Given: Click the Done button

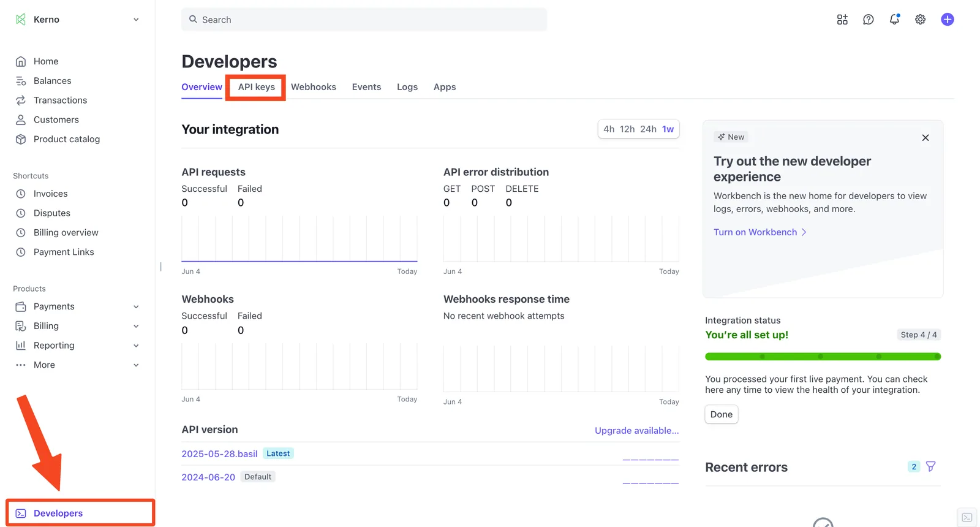Looking at the screenshot, I should click(722, 414).
